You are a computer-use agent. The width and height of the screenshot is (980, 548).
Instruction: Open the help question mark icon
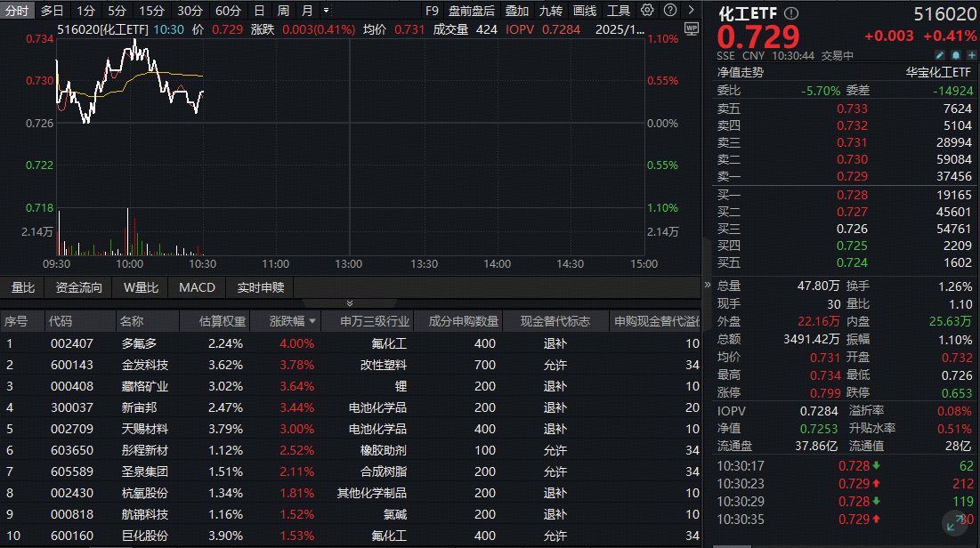click(x=670, y=10)
